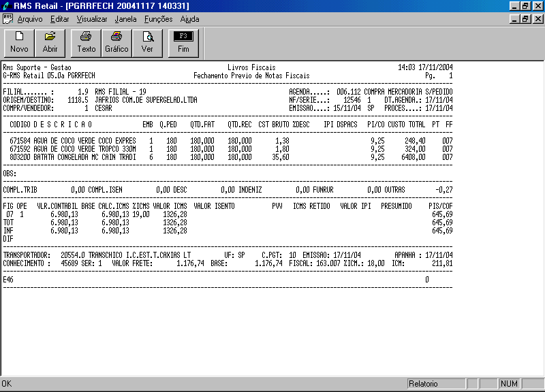Close the RMS Retail main window

[x=538, y=6]
